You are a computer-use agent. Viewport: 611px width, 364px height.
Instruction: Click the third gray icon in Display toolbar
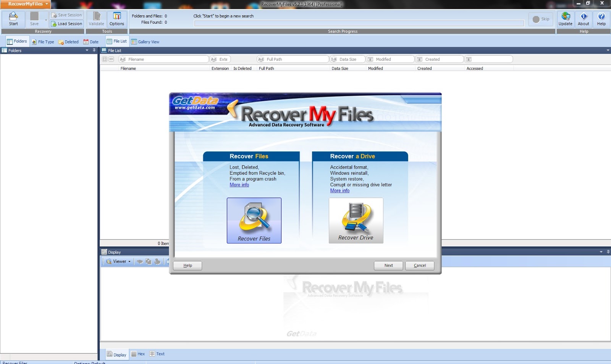[x=157, y=261]
